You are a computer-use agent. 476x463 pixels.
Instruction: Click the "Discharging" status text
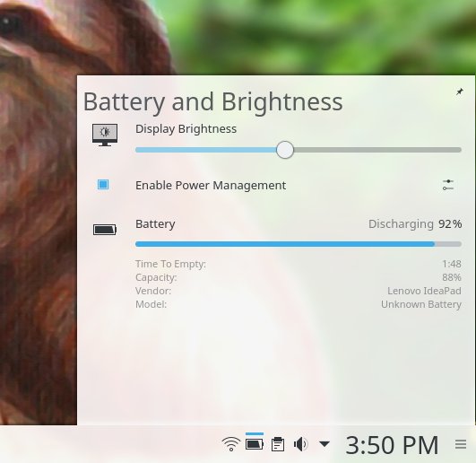pos(401,224)
